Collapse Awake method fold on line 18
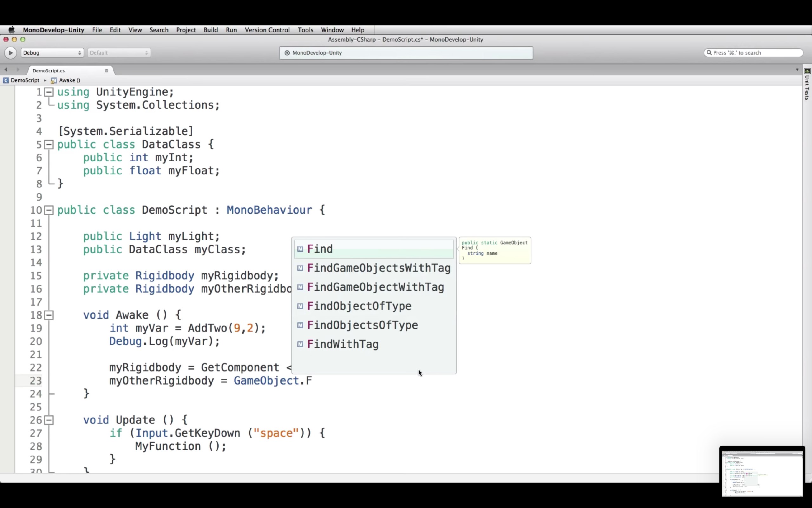The height and width of the screenshot is (508, 812). click(49, 315)
